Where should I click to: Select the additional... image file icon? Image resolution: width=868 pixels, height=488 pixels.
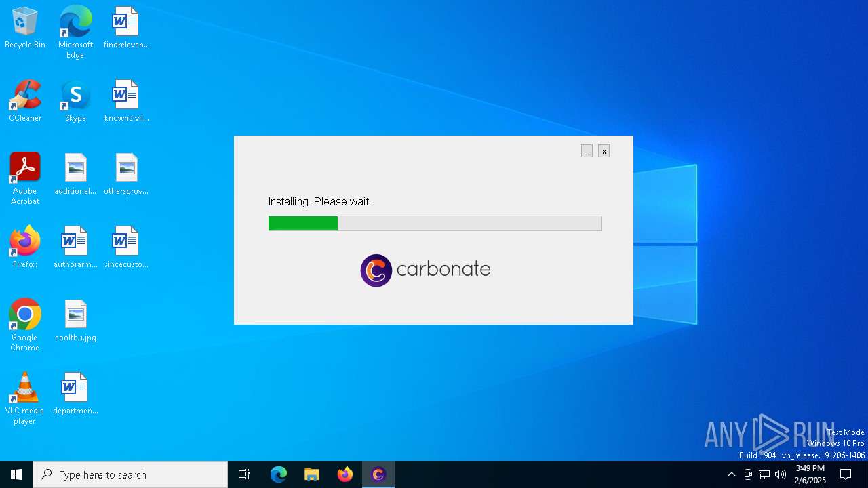pos(75,175)
